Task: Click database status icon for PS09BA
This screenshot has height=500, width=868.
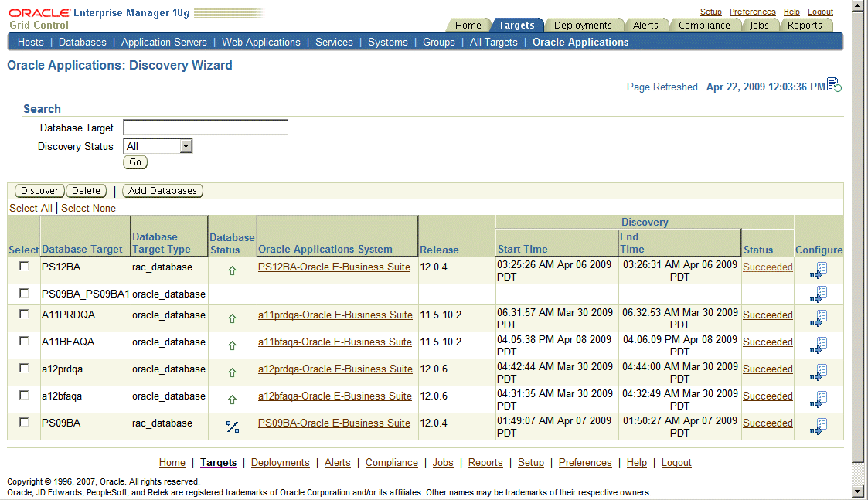Action: 233,427
